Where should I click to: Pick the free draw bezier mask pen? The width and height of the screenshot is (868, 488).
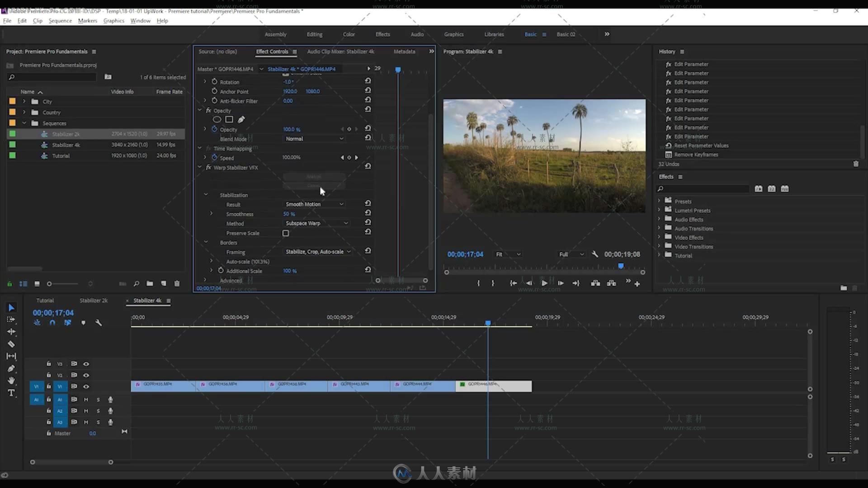(x=241, y=120)
